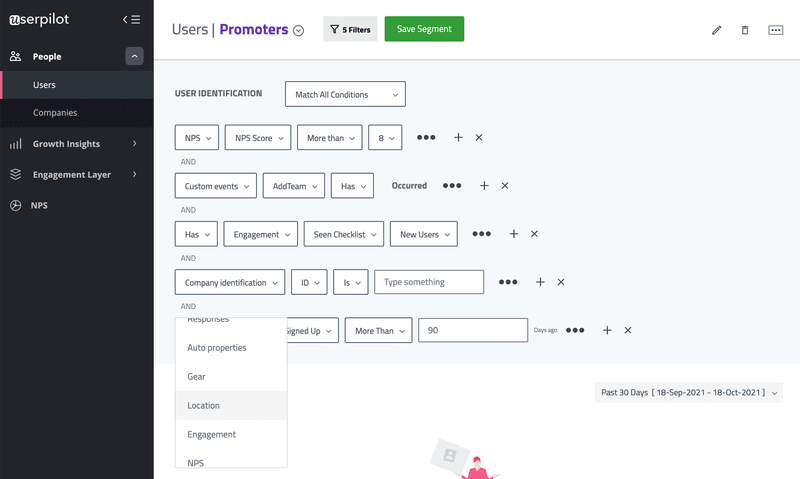
Task: Open options dots for Seen Checklist row
Action: [481, 233]
